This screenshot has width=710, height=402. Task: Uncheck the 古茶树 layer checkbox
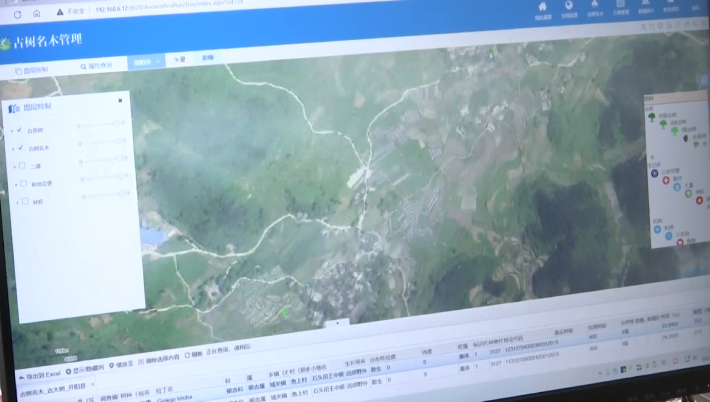20,130
